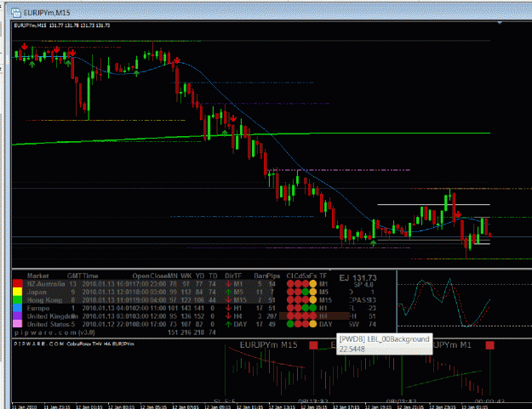Click the last red sell arrow near the chart's end
This screenshot has height=409, width=532.
coord(458,214)
